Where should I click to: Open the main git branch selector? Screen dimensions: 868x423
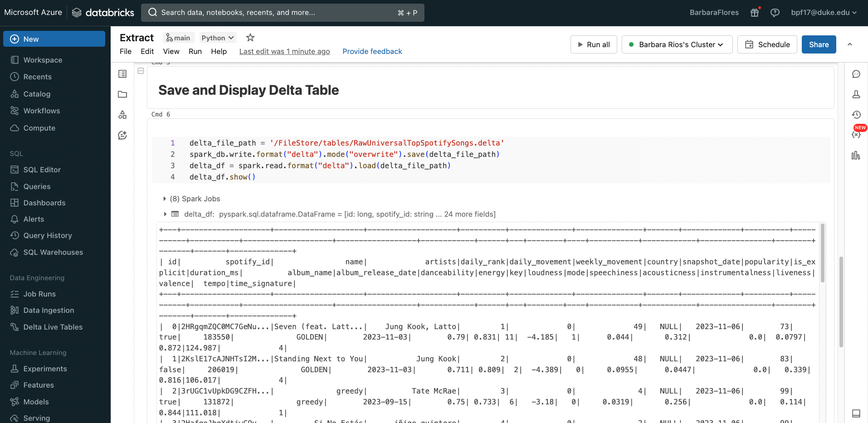coord(178,38)
